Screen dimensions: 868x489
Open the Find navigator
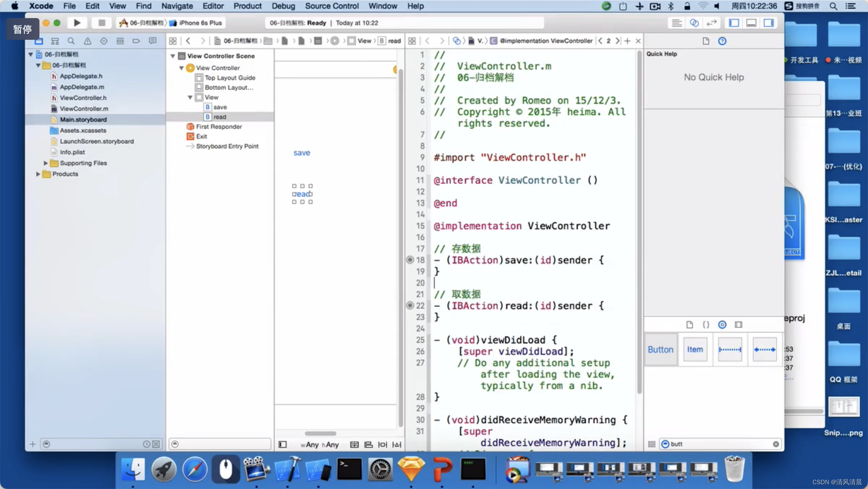pos(71,41)
